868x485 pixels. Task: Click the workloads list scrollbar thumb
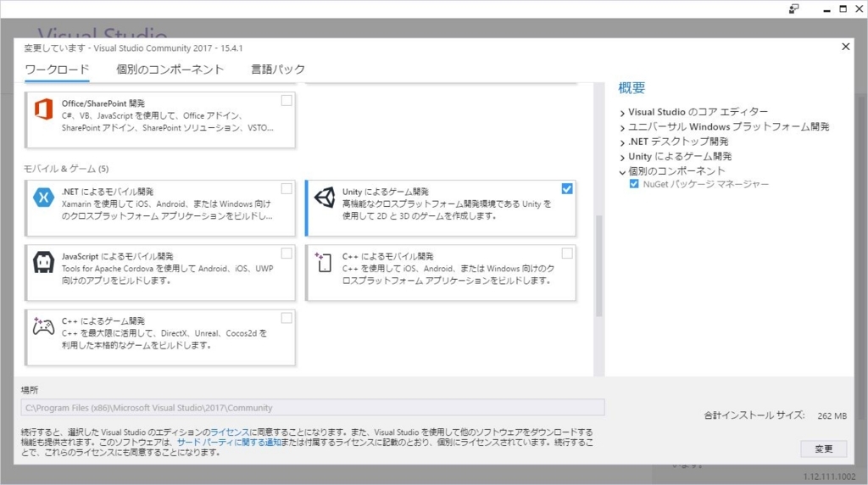tap(598, 265)
